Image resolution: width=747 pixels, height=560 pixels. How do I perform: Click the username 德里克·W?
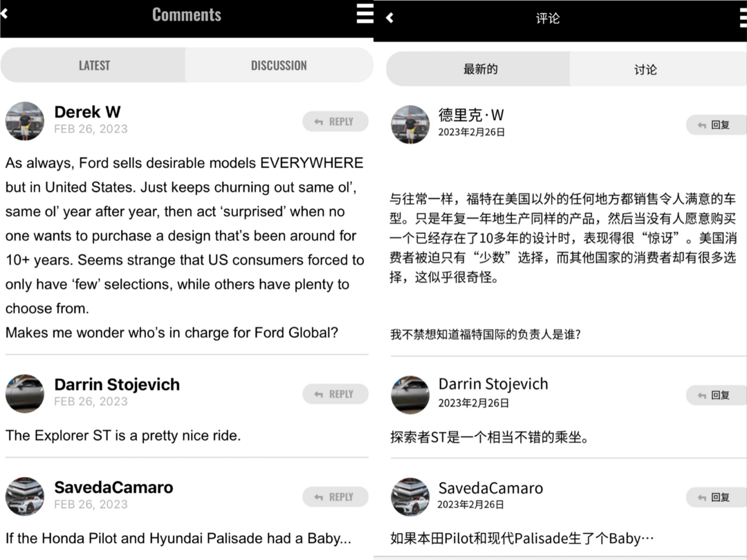pos(471,115)
